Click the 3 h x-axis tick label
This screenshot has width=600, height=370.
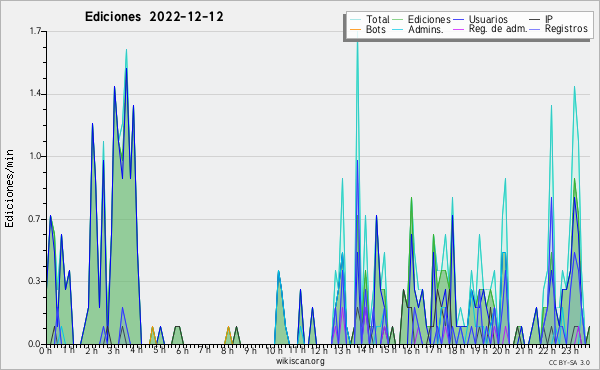pos(114,350)
